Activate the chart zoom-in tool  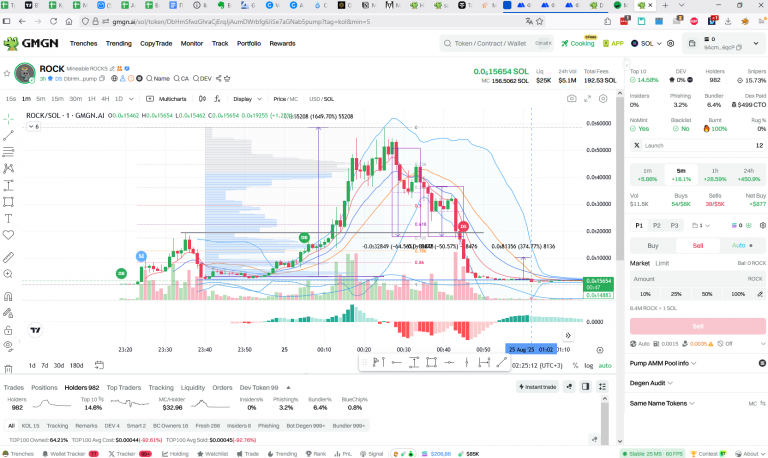click(x=8, y=274)
